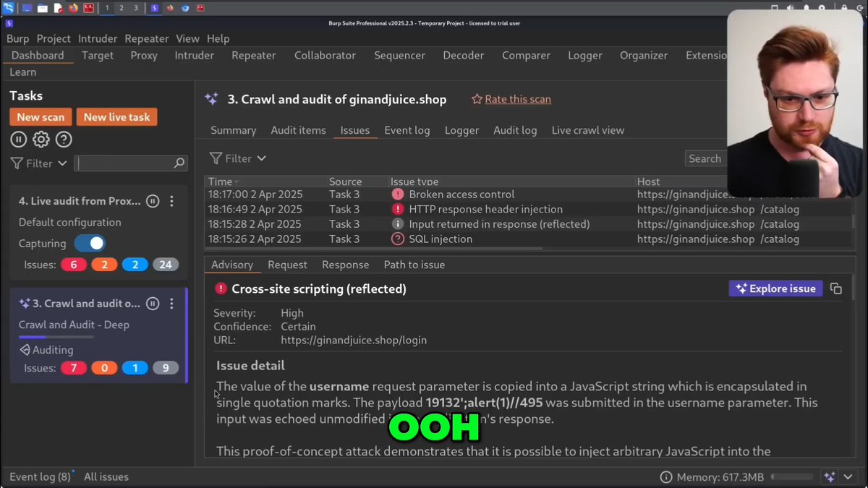The width and height of the screenshot is (868, 488).
Task: Open the Repeater menu
Action: coord(147,38)
